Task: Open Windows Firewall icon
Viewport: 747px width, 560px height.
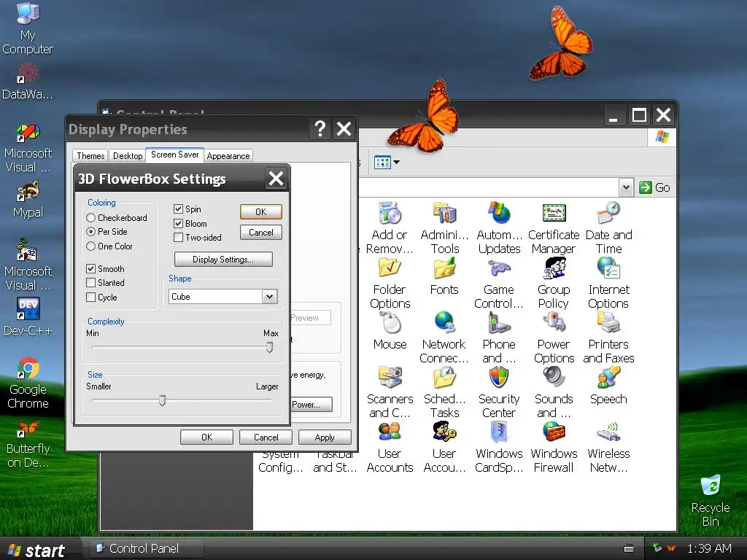Action: click(554, 432)
